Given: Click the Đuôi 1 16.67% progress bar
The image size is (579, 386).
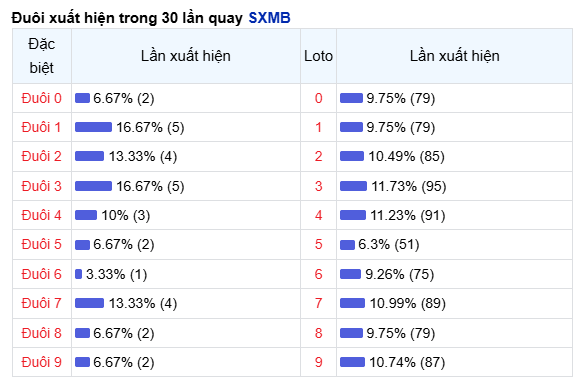Looking at the screenshot, I should click(93, 127).
